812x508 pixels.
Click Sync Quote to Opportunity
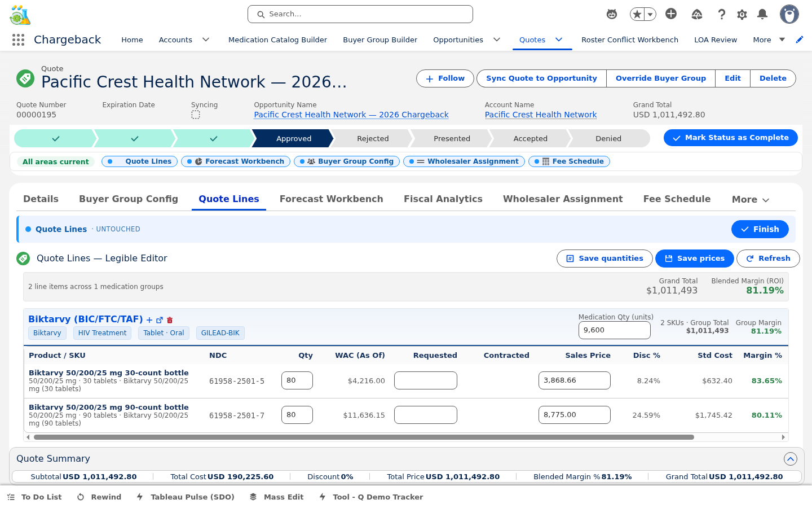point(541,78)
